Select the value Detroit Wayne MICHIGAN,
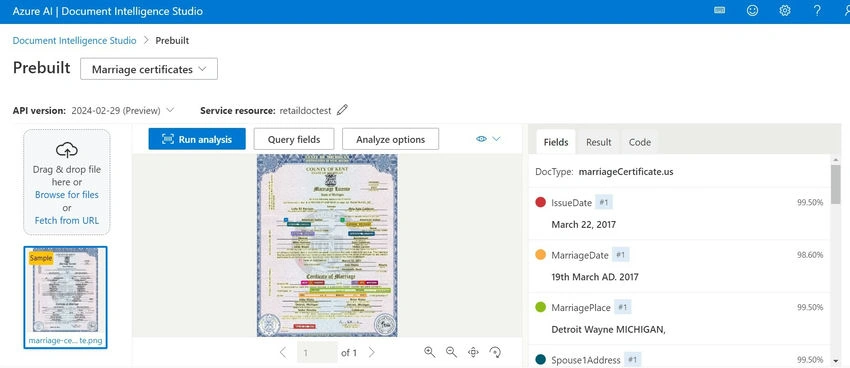850x368 pixels. [608, 329]
